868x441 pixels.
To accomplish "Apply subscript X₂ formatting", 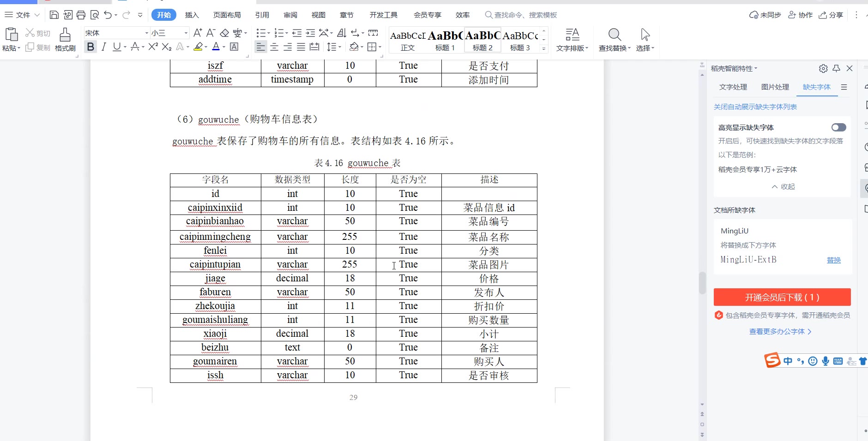I will [x=167, y=47].
